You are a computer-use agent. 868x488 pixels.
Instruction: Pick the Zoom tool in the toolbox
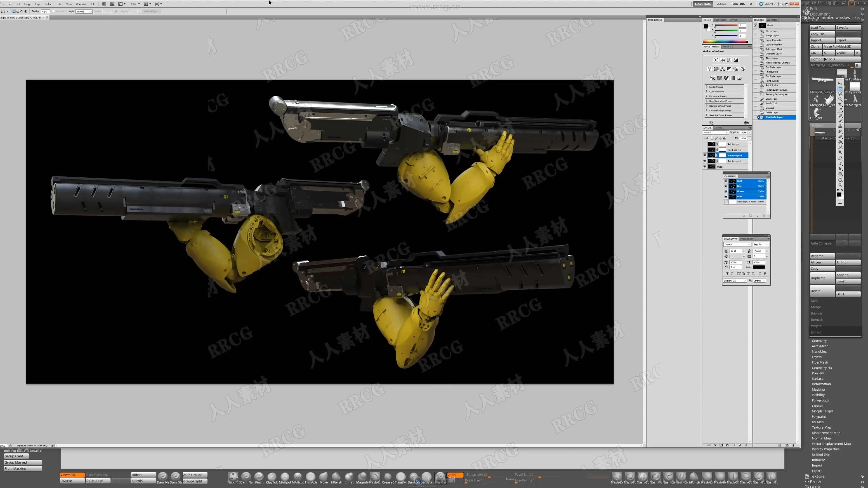[840, 185]
